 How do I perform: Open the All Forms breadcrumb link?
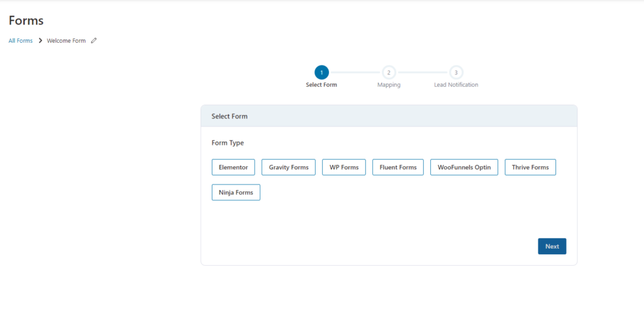coord(21,41)
